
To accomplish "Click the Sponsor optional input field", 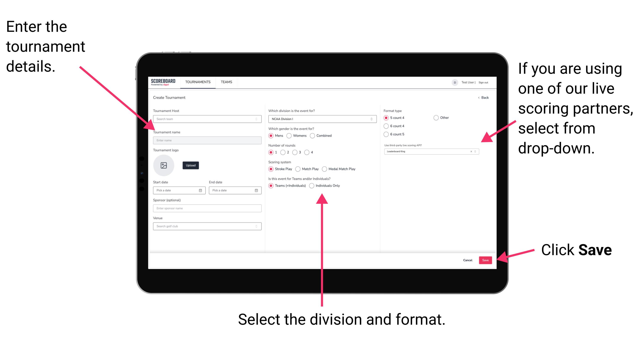I will 206,208.
